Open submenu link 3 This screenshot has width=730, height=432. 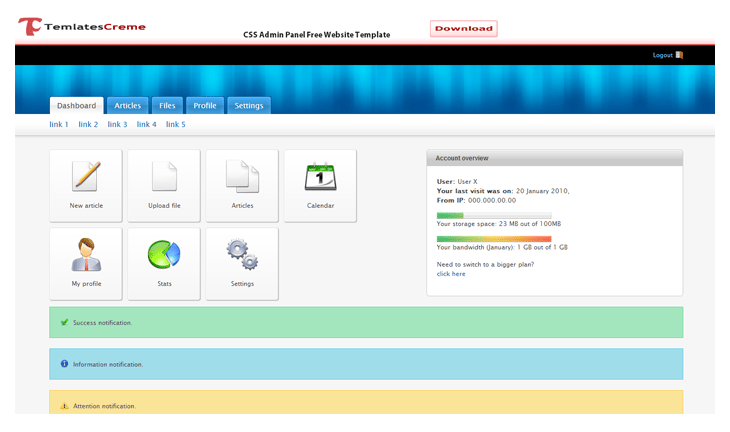tap(117, 124)
